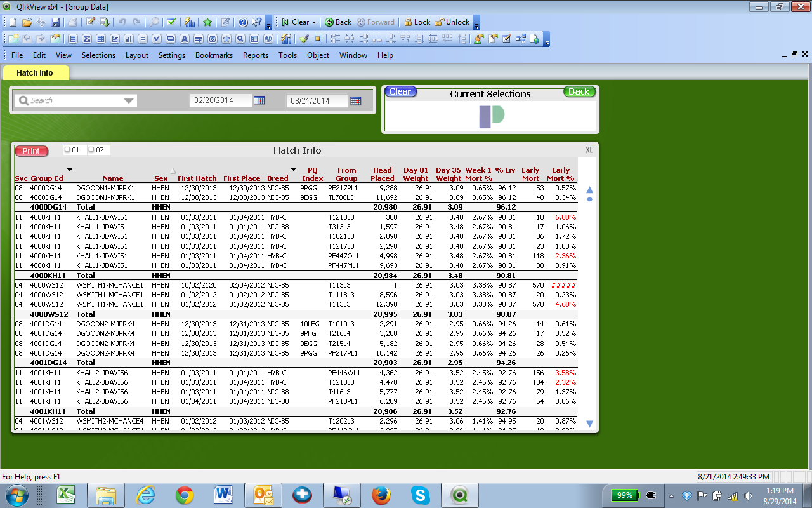Viewport: 812px width, 508px height.
Task: Click the 02/20/2014 start date field
Action: click(221, 100)
